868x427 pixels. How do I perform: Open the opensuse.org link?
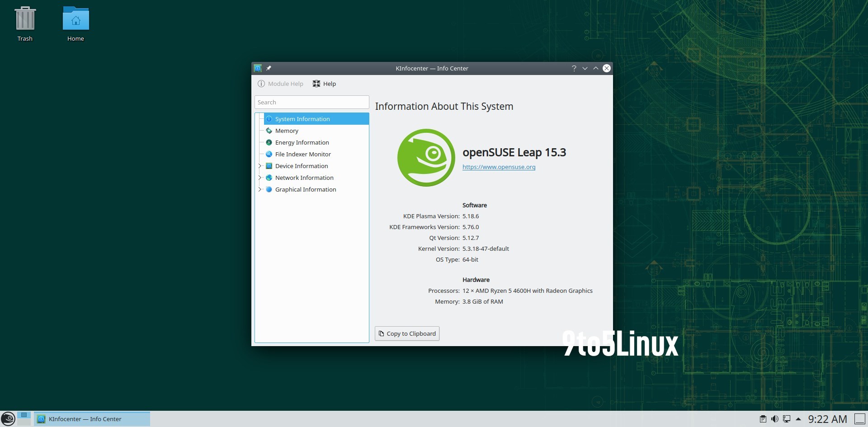pos(499,167)
